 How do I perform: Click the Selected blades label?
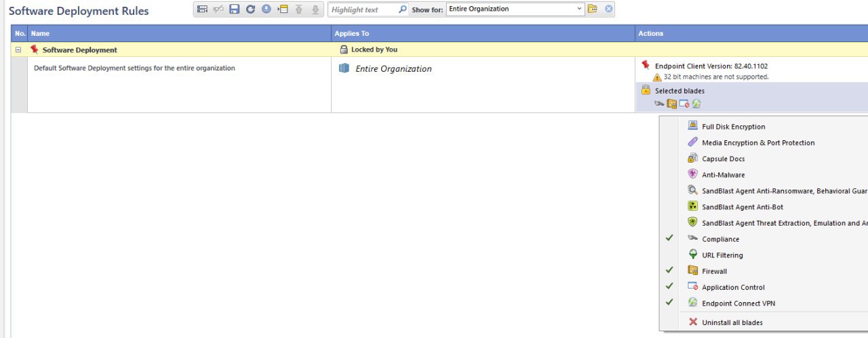tap(679, 91)
